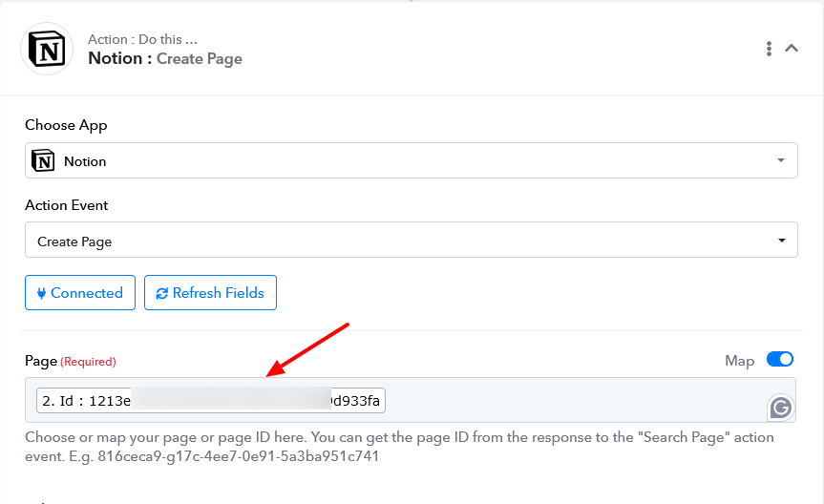Image resolution: width=824 pixels, height=504 pixels.
Task: Click the Page (Required) field label
Action: (71, 361)
